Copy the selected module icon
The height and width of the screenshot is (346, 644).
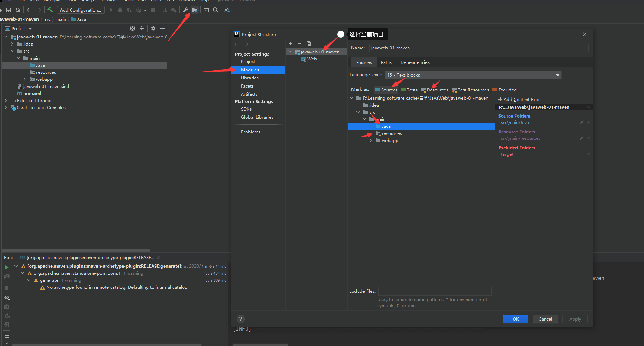[309, 43]
